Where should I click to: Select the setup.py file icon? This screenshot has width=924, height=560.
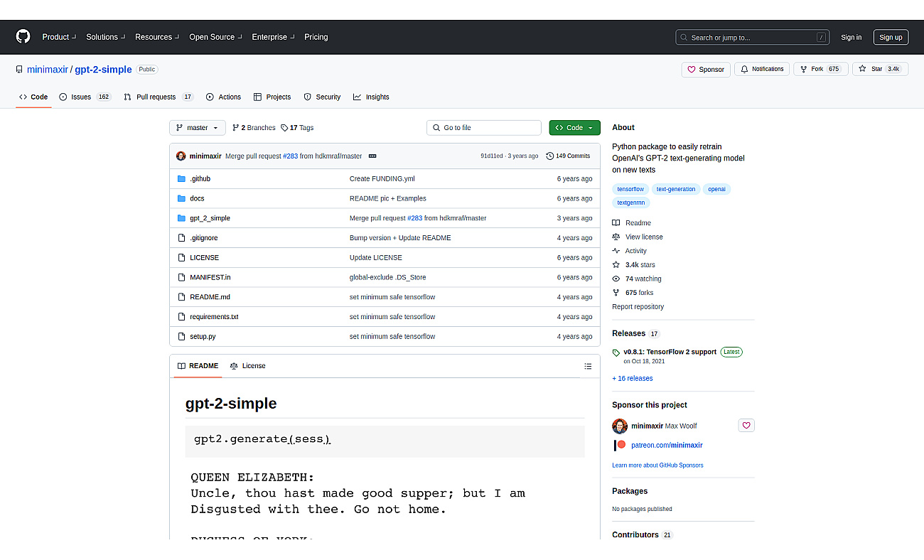(x=181, y=337)
